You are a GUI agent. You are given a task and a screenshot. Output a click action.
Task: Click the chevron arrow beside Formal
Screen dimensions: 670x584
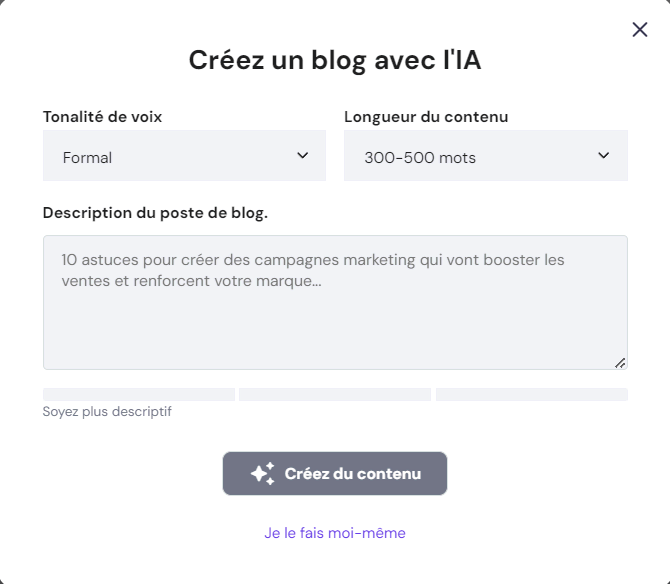[303, 156]
